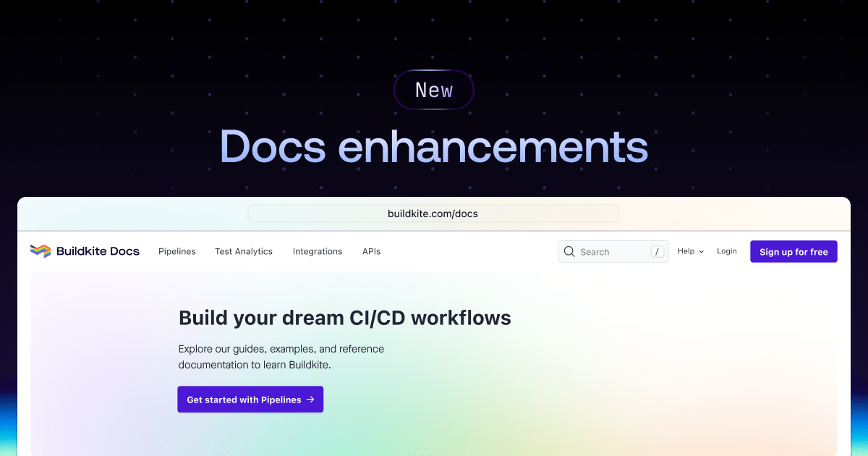The height and width of the screenshot is (456, 868).
Task: Click the "/" keyboard shortcut badge in search
Action: (657, 251)
